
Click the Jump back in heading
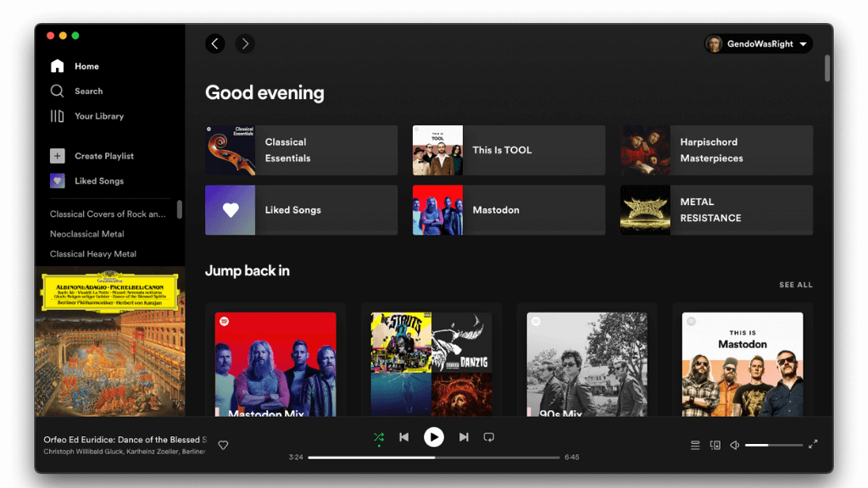pos(248,270)
